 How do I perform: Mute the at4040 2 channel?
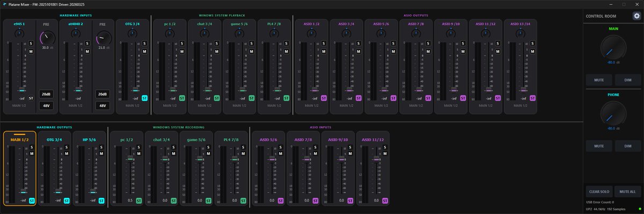point(87,52)
